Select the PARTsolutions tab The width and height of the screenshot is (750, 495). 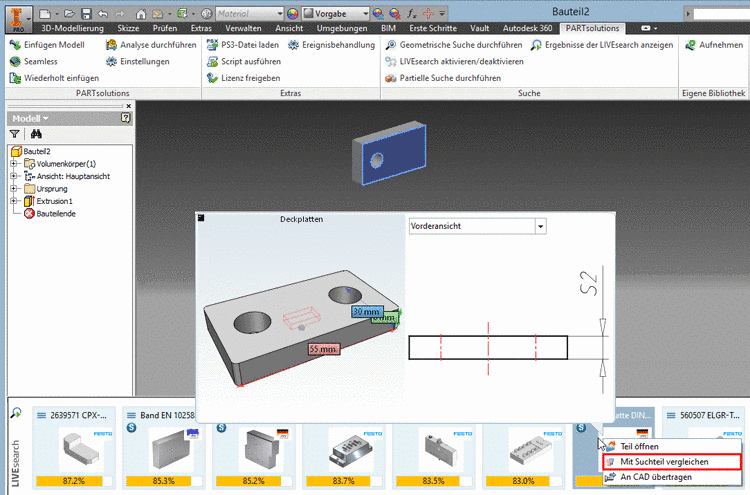point(592,28)
